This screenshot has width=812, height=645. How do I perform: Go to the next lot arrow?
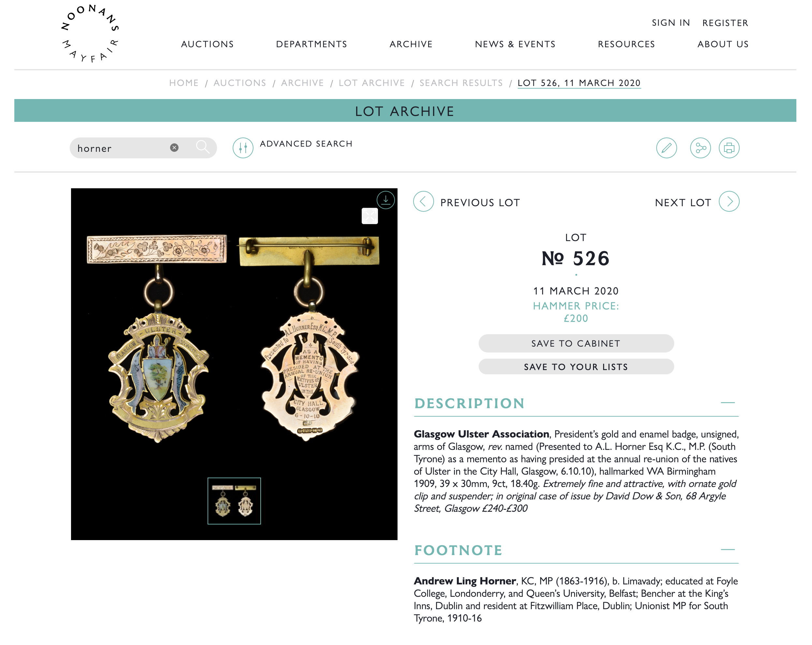(x=729, y=201)
